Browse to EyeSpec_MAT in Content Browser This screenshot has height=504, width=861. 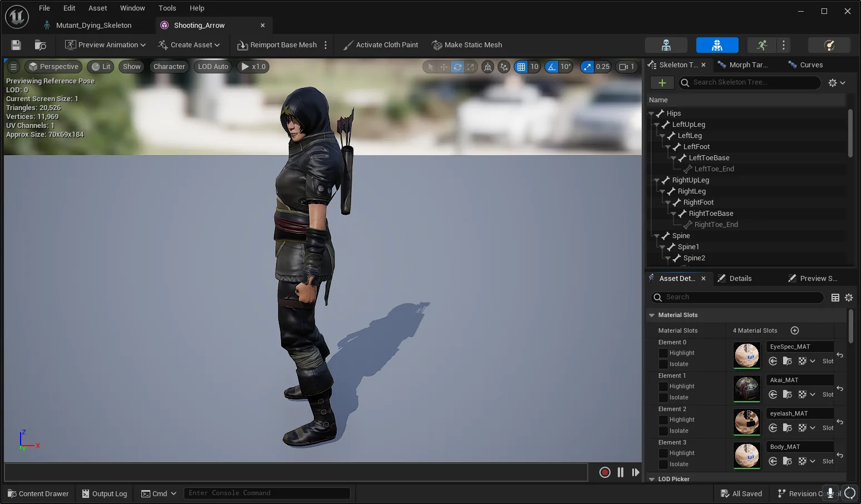point(788,361)
